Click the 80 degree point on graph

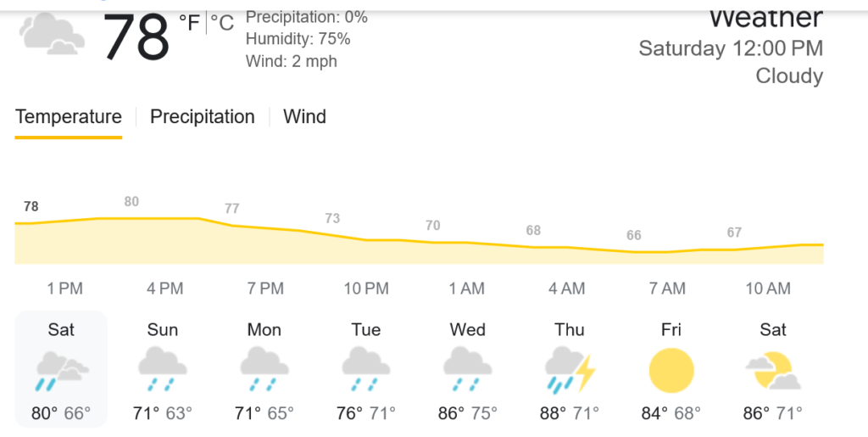[131, 202]
